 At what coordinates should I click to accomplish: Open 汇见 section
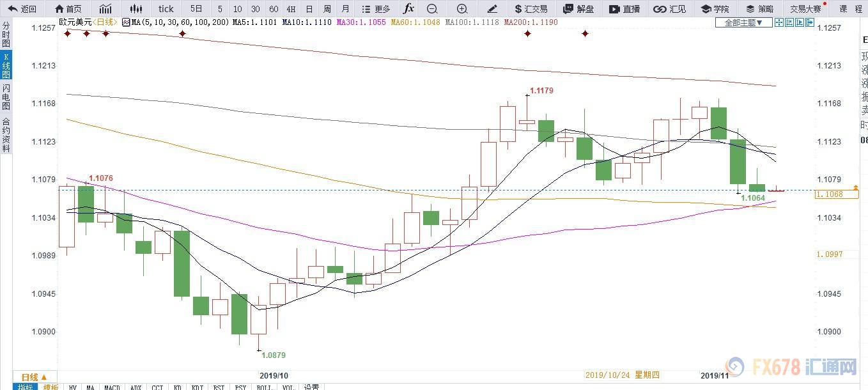click(x=670, y=9)
